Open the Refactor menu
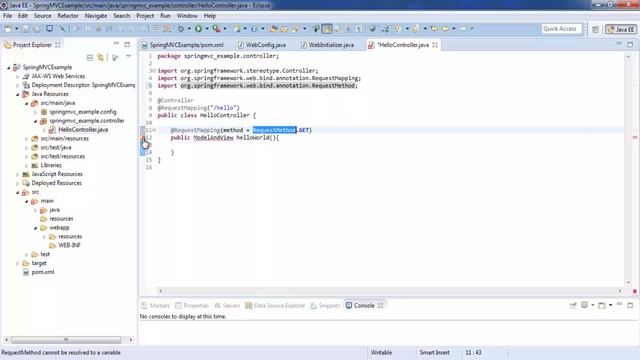The width and height of the screenshot is (640, 360). 68,16
